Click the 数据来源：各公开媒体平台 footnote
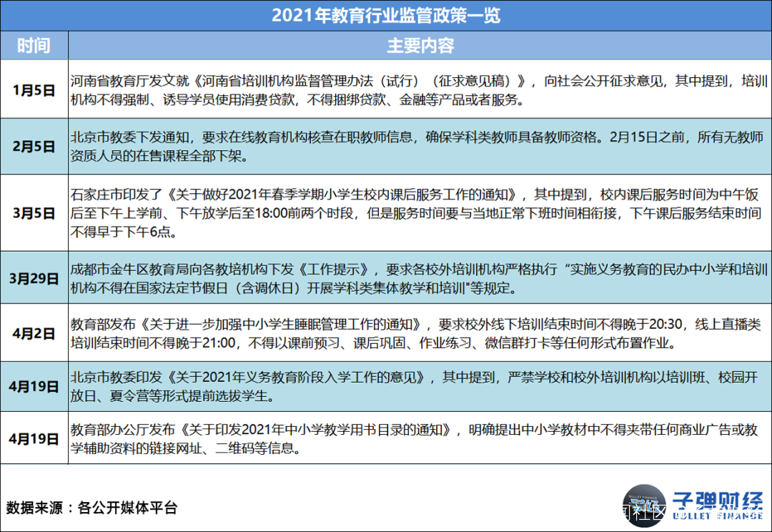The image size is (772, 532). [x=91, y=508]
